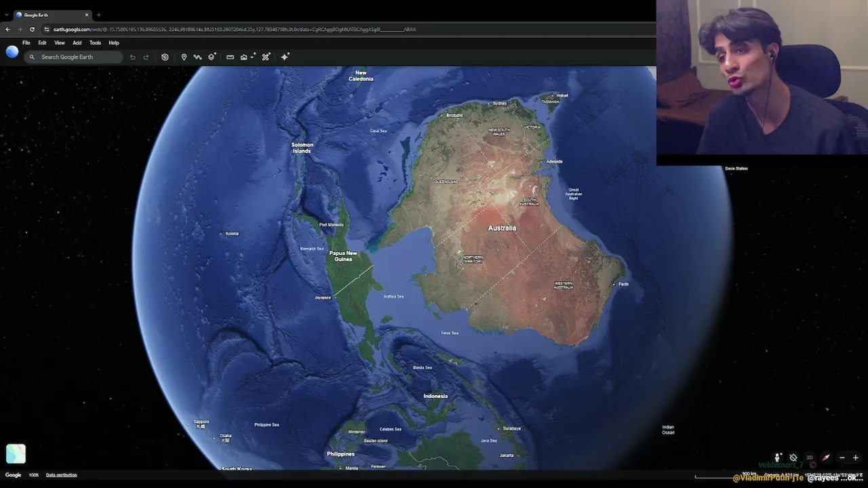
Task: Select the Add placemark pin tool
Action: coord(184,57)
